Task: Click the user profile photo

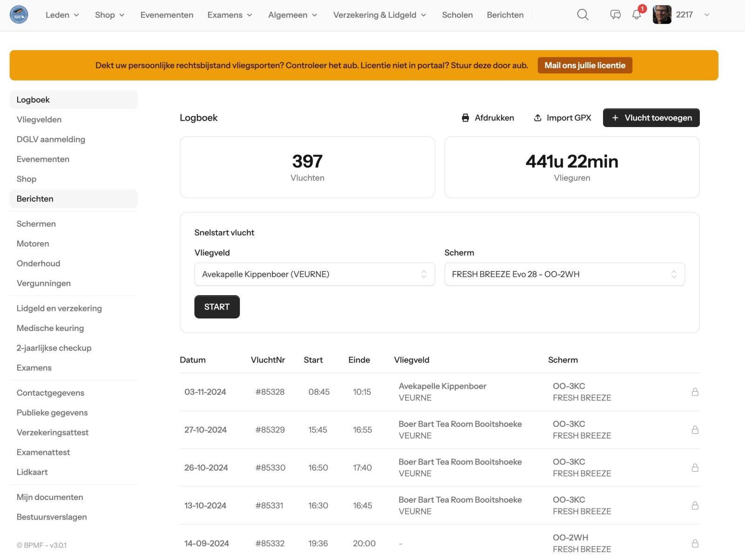Action: (x=662, y=15)
